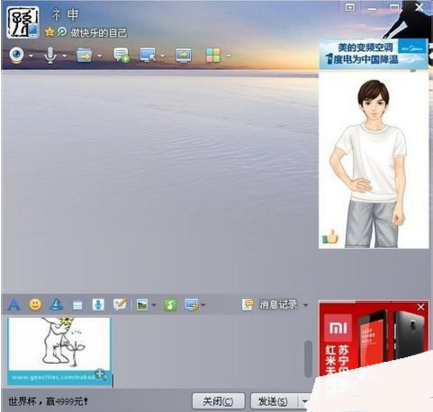Screen dimensions: 433x412
Task: Click the green music note icon
Action: coord(170,305)
